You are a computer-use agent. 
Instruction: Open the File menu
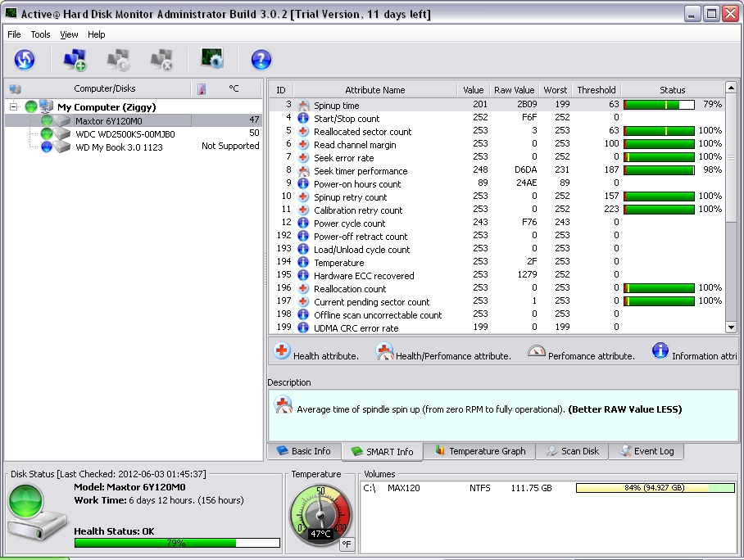pos(14,34)
